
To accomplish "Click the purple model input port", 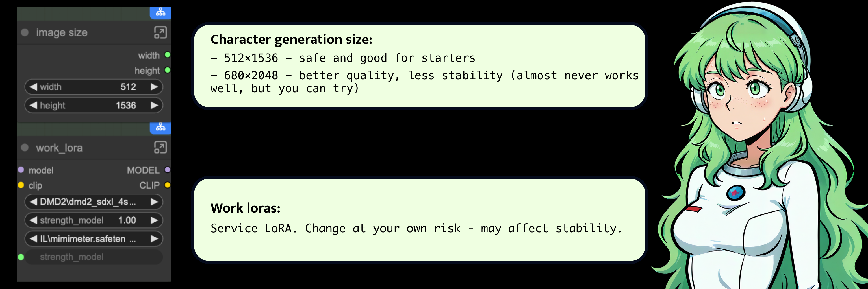I will [x=21, y=170].
